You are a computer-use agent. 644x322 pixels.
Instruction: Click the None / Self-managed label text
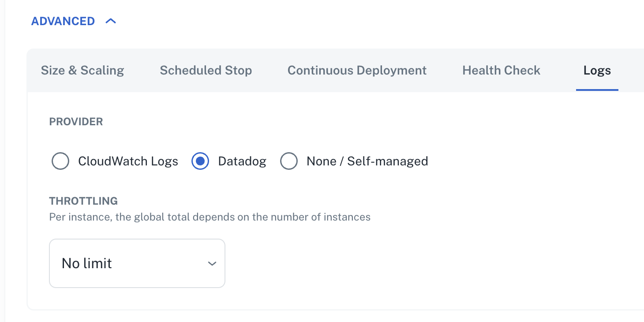[x=367, y=161]
